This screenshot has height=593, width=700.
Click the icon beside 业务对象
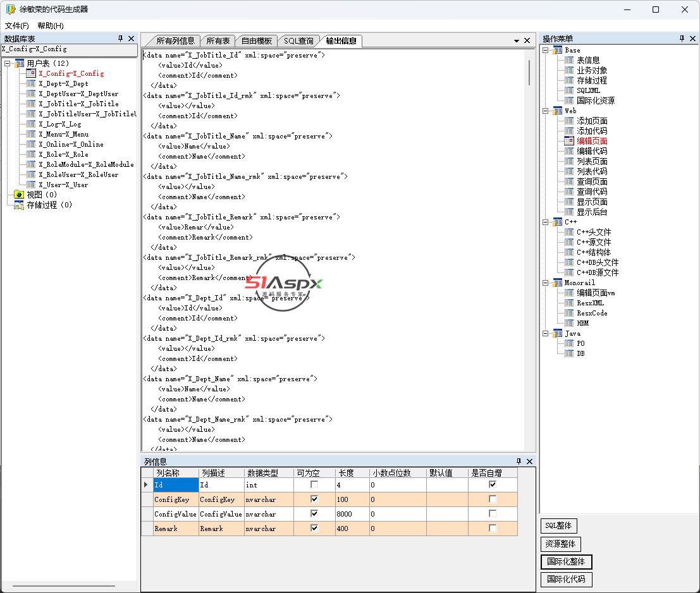(569, 70)
